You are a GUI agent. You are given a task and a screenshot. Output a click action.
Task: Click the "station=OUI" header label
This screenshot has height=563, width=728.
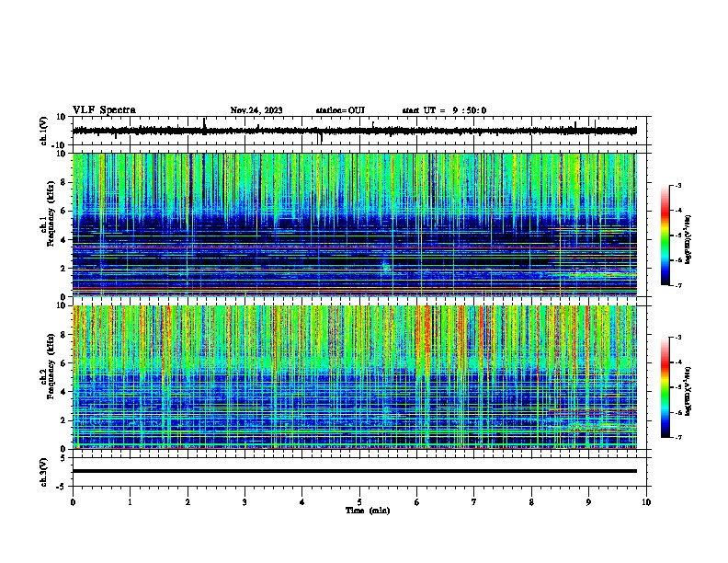(x=340, y=110)
